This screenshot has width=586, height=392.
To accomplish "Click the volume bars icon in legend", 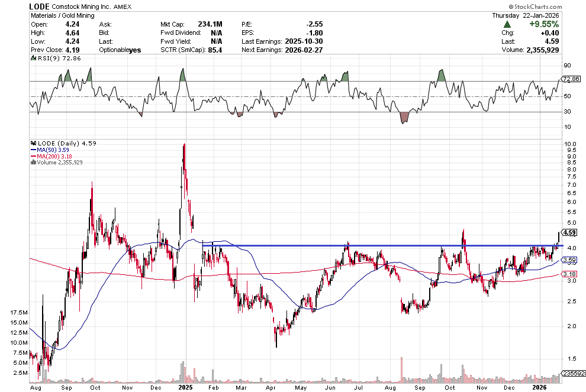I will (x=33, y=163).
